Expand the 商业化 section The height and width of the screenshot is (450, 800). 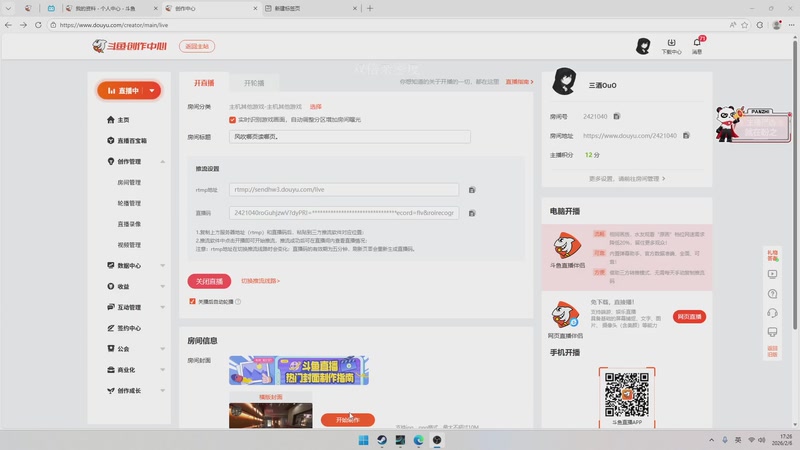pos(163,370)
